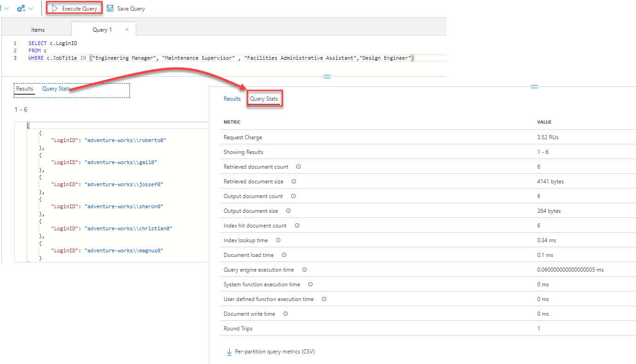636x364 pixels.
Task: Click info icon beside Retrieved document count
Action: 298,167
